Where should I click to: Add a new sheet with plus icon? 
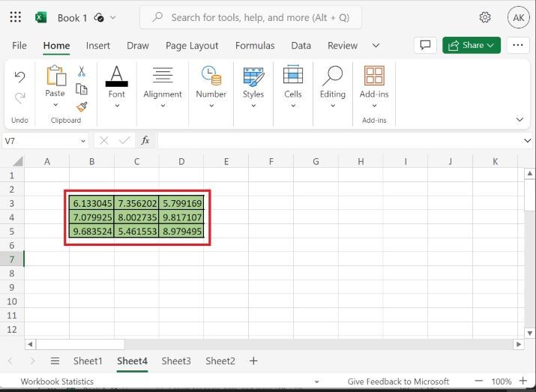253,361
